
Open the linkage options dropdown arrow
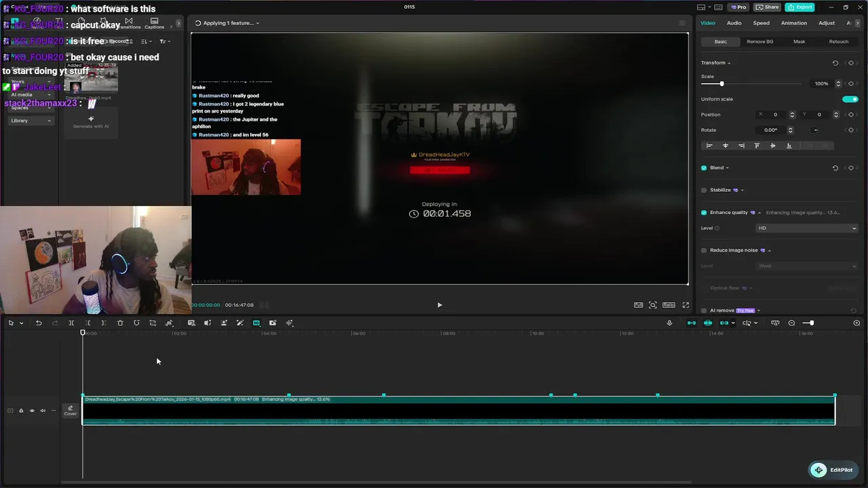[x=733, y=323]
